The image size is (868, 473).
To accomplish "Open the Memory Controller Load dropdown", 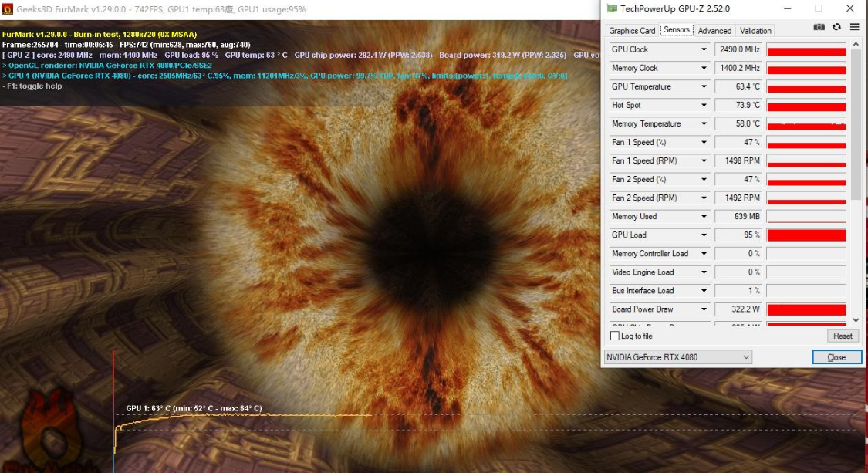I will (x=704, y=254).
